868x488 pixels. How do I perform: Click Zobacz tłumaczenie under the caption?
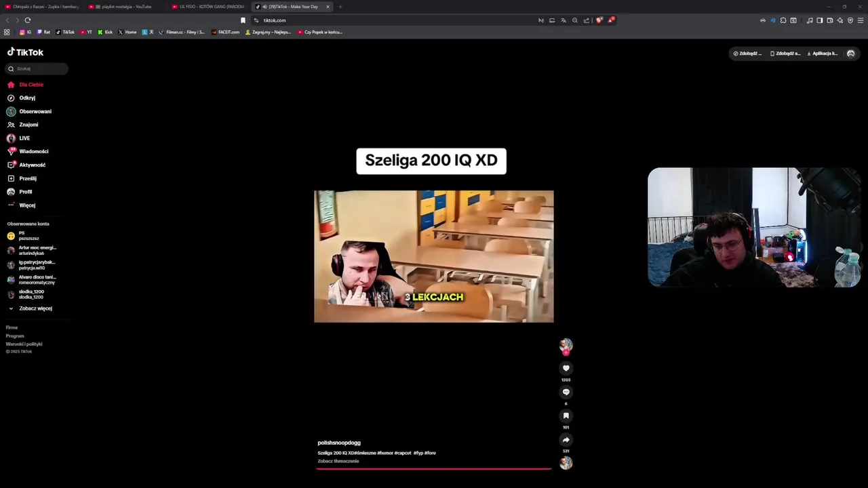click(338, 461)
